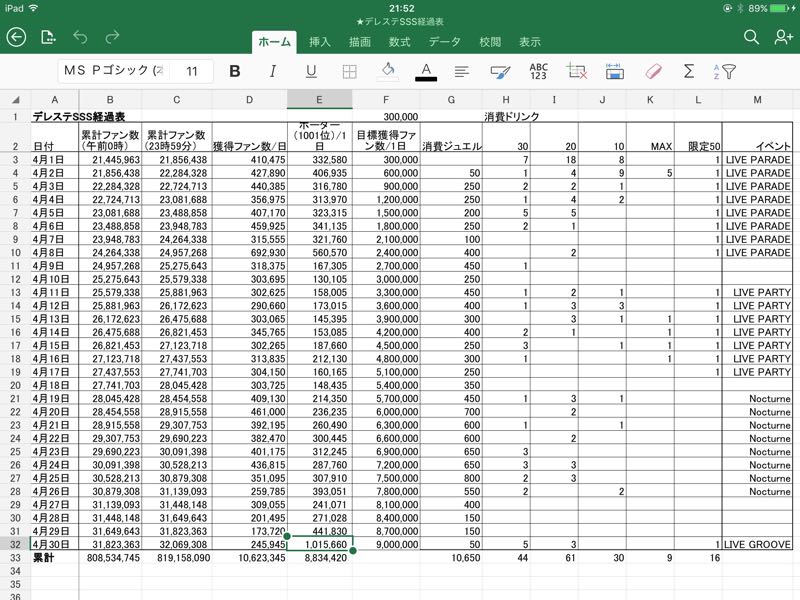Pick the fill color bucket

[x=388, y=71]
